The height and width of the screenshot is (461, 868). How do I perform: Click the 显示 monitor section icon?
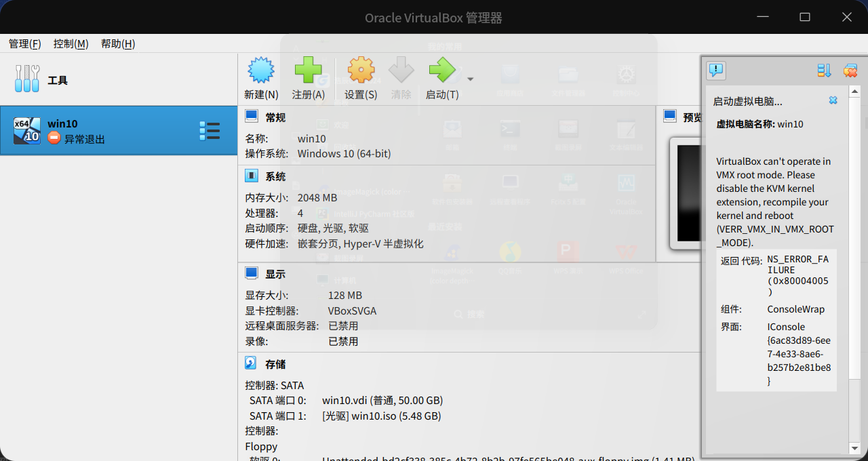point(252,273)
